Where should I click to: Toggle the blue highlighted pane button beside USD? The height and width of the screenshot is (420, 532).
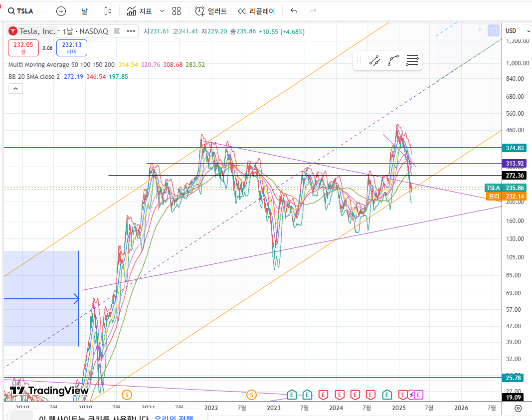494,31
